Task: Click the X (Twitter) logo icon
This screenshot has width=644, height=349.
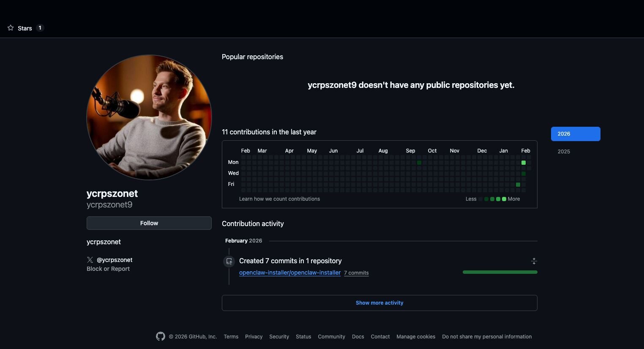Action: (x=90, y=260)
